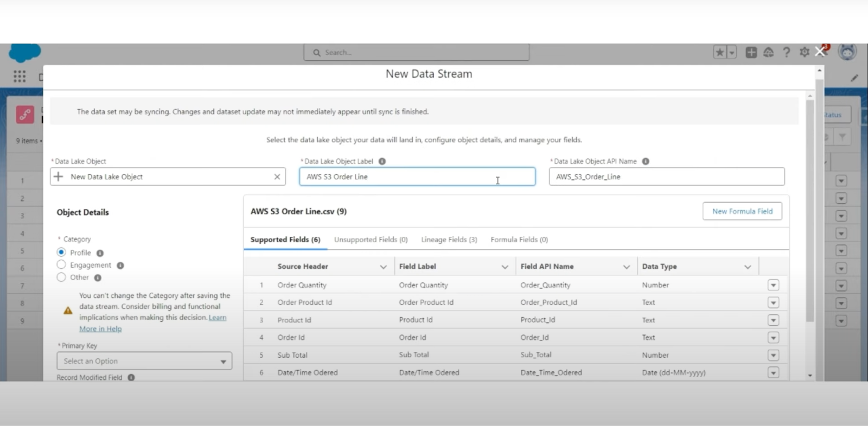Screen dimensions: 868x426
Task: Open the Learn More in Help link
Action: pos(100,328)
